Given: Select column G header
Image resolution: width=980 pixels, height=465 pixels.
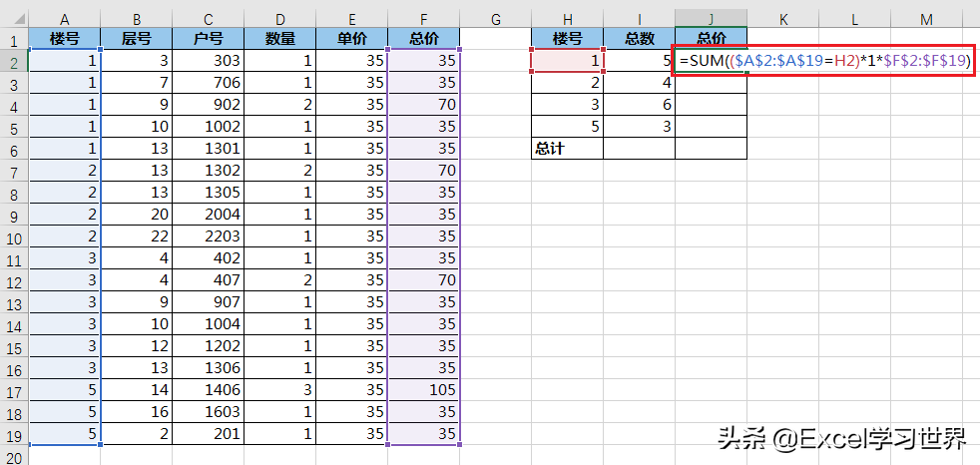Looking at the screenshot, I should pyautogui.click(x=496, y=19).
